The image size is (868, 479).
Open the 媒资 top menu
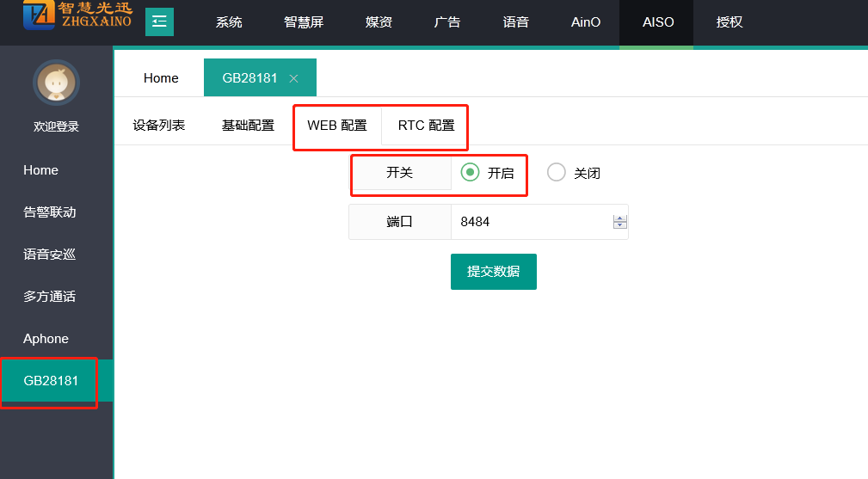379,22
